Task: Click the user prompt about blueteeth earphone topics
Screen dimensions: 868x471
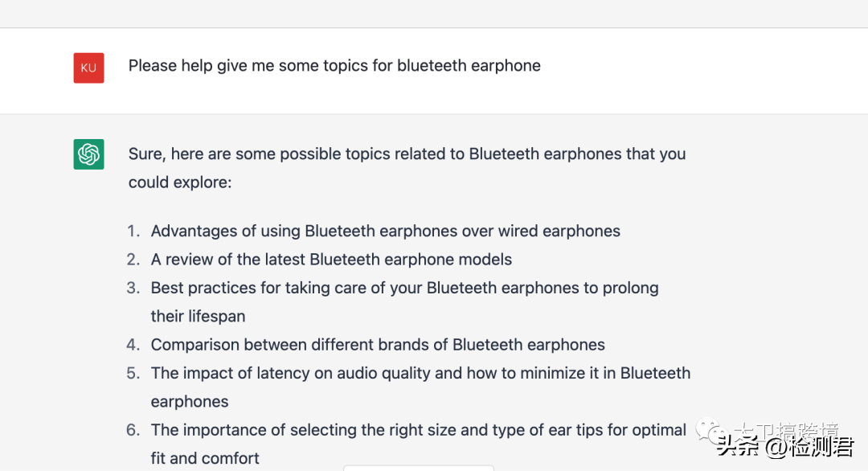Action: coord(334,66)
